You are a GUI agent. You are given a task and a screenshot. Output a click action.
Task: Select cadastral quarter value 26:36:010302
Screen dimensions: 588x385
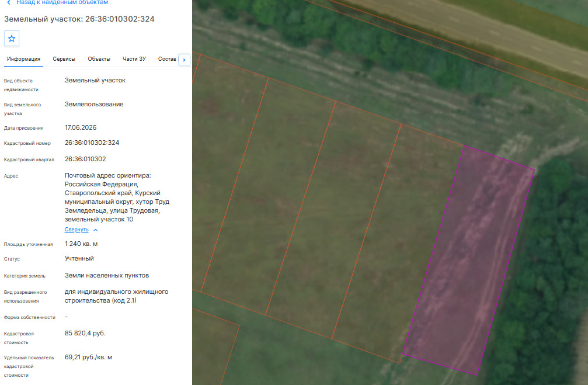tap(85, 159)
